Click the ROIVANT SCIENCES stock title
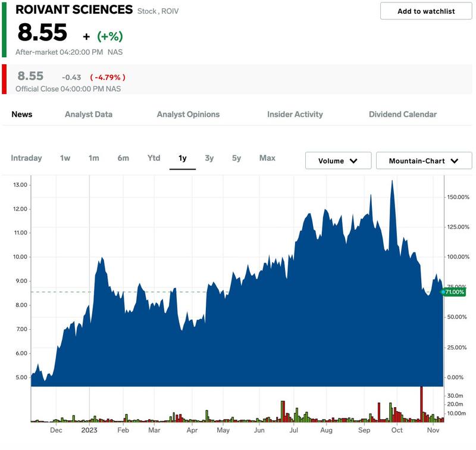Viewport: 476px width, 450px height. [74, 10]
